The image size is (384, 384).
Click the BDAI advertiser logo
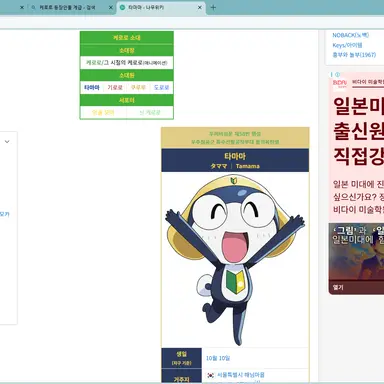(x=340, y=83)
